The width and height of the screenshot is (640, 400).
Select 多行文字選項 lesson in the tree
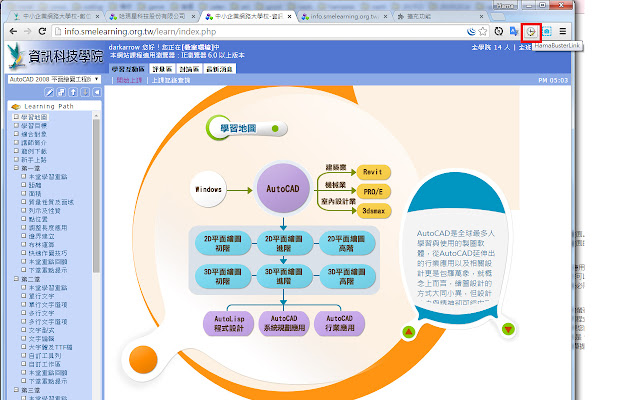[x=48, y=322]
